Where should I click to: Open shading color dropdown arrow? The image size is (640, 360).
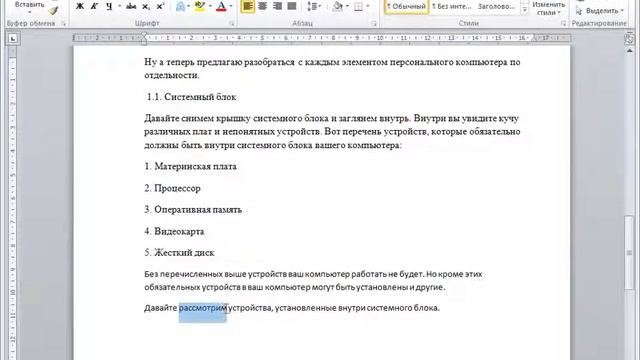tap(347, 6)
